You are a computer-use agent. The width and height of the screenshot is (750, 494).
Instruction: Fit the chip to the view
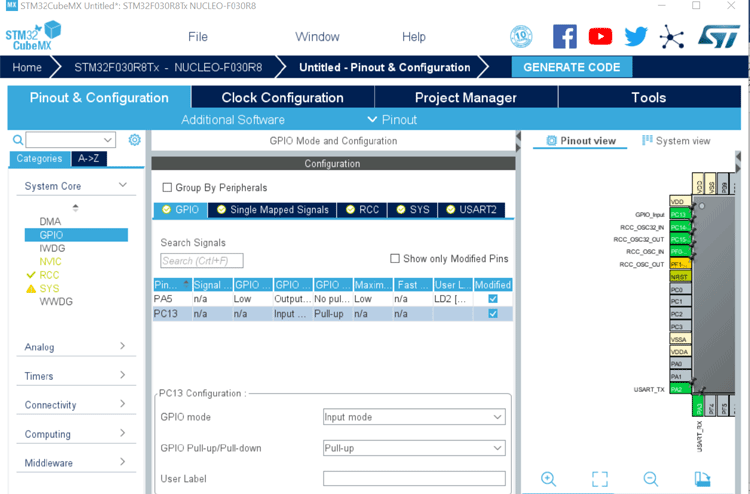point(599,479)
